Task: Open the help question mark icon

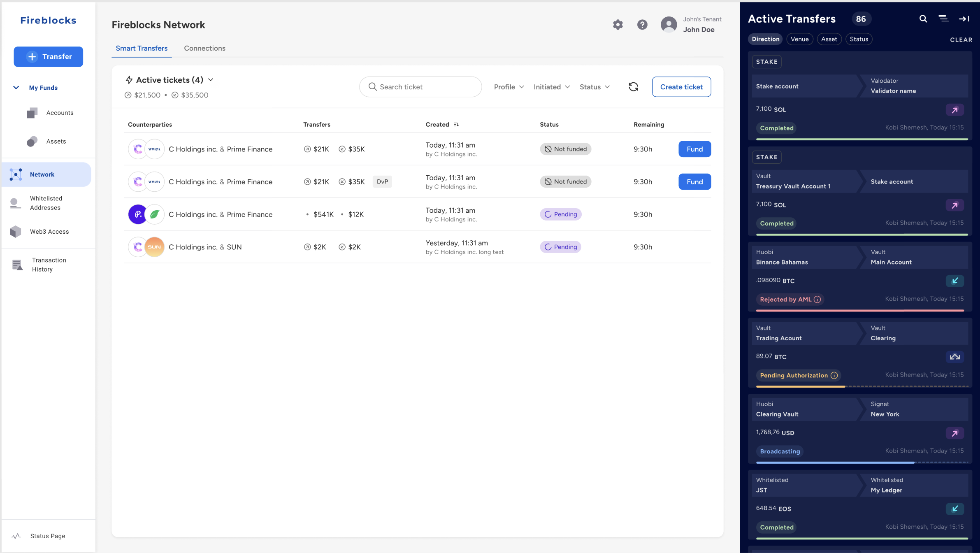Action: pyautogui.click(x=642, y=25)
